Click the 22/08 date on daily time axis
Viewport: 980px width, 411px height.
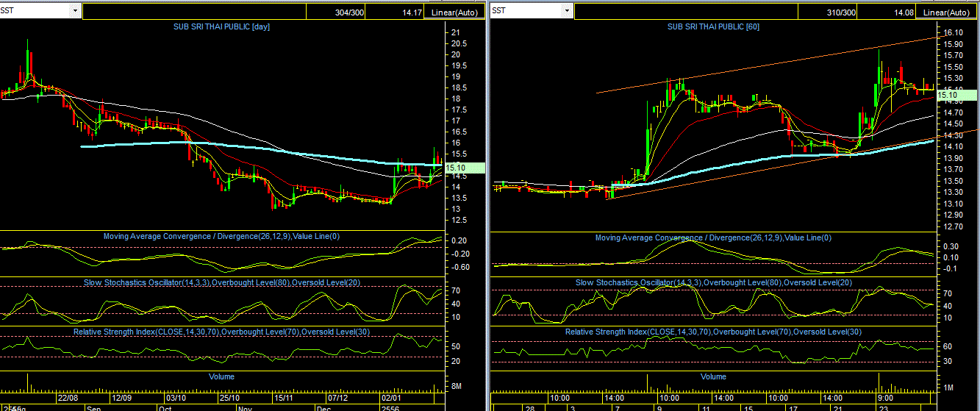pos(68,397)
